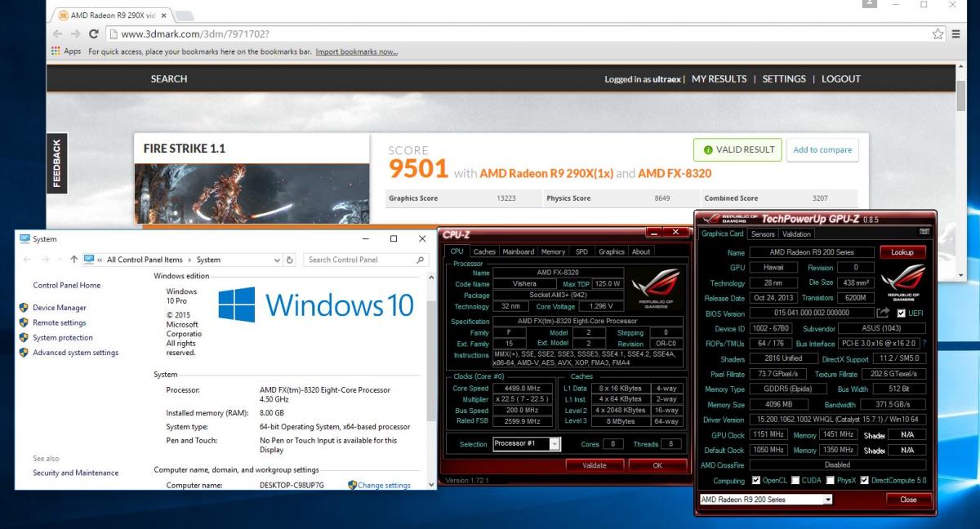Viewport: 980px width, 529px height.
Task: Click the Validate button in CPU-Z
Action: [x=595, y=465]
